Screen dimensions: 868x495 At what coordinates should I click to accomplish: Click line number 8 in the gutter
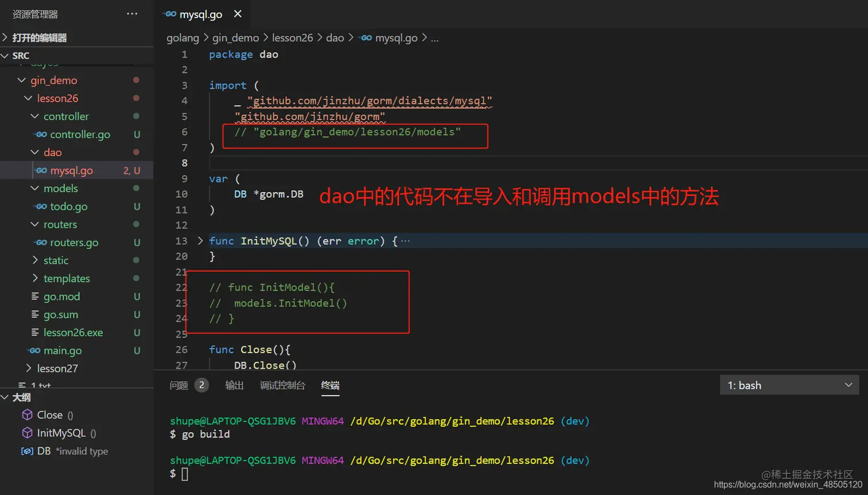(x=184, y=163)
